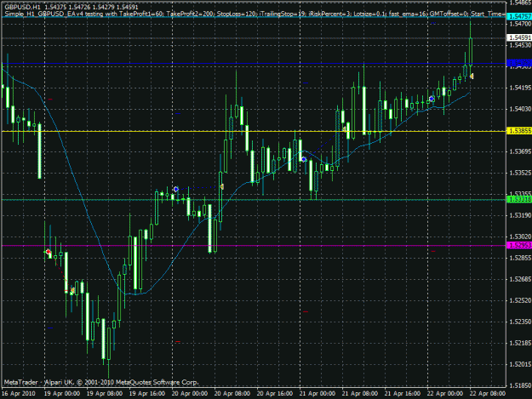Click the 21 Apr 00:00 time label

(317, 394)
